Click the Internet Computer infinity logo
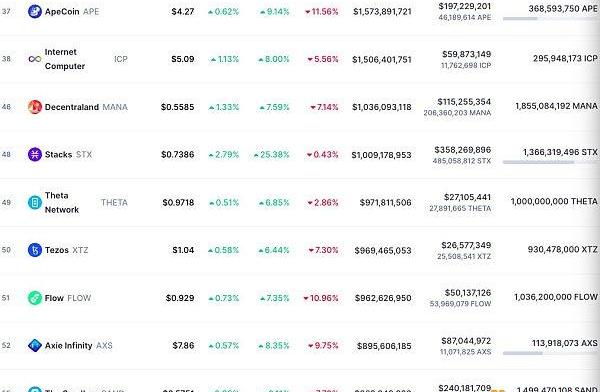600x392 pixels. pyautogui.click(x=35, y=59)
